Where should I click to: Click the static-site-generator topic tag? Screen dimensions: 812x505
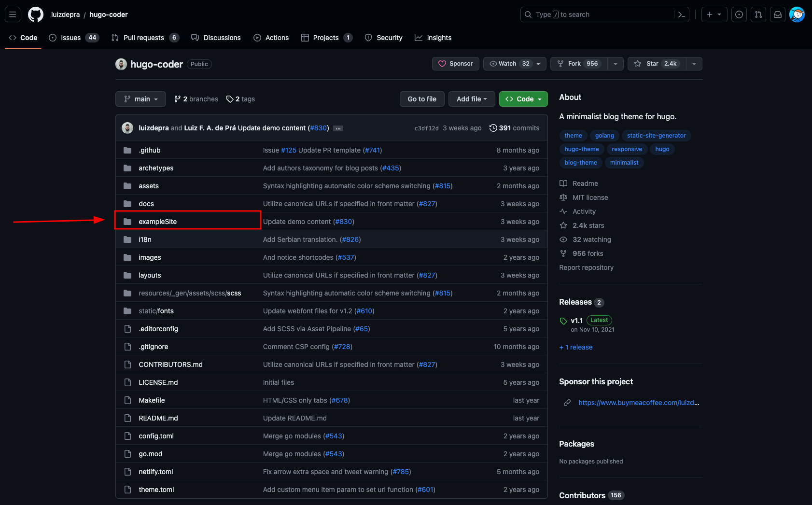pyautogui.click(x=656, y=136)
